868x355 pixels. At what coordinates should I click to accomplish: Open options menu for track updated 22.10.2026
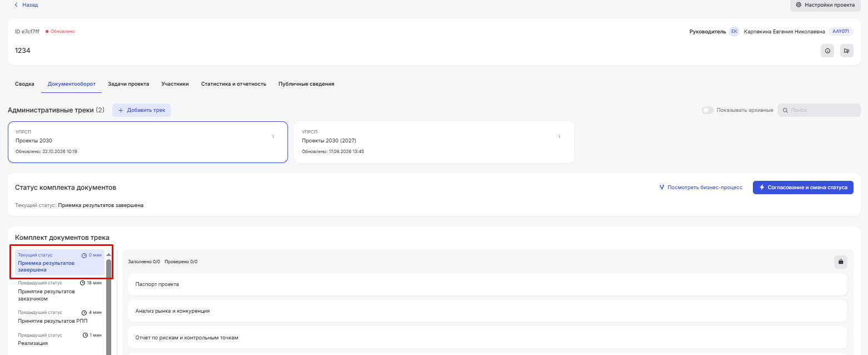click(x=273, y=136)
